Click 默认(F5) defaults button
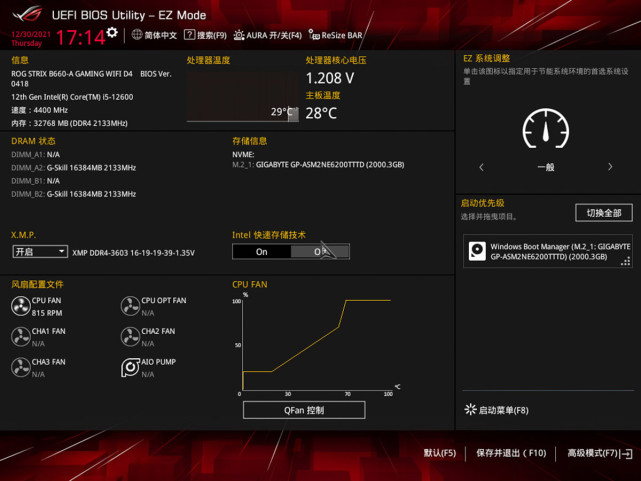Image resolution: width=641 pixels, height=481 pixels. coord(439,453)
